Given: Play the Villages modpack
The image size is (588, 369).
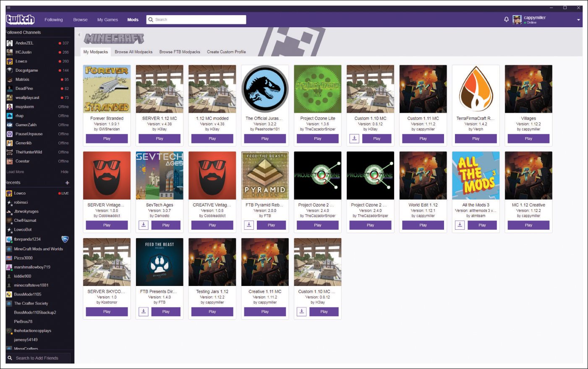Looking at the screenshot, I should pos(528,138).
